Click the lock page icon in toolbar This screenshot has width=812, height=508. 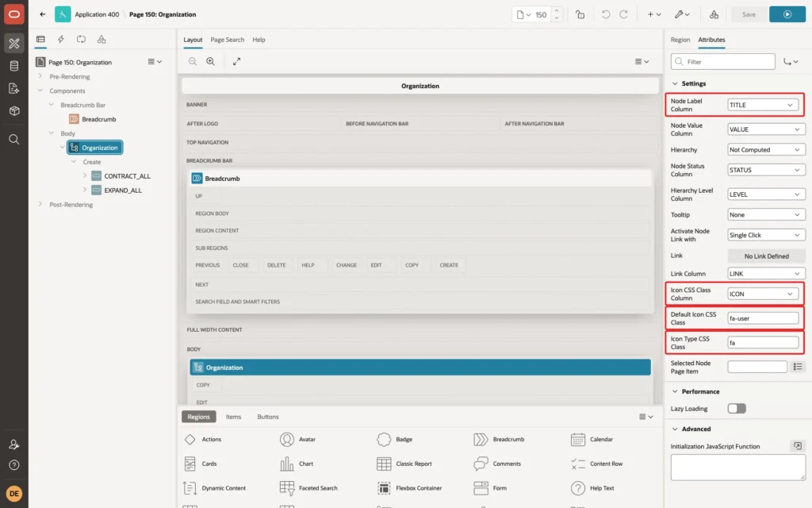[x=580, y=14]
